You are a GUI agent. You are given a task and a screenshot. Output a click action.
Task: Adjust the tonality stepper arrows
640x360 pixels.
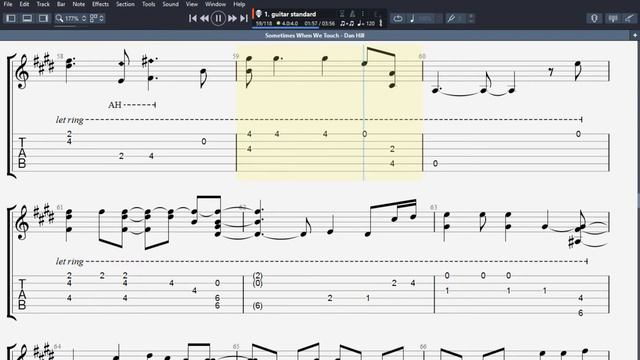[471, 18]
